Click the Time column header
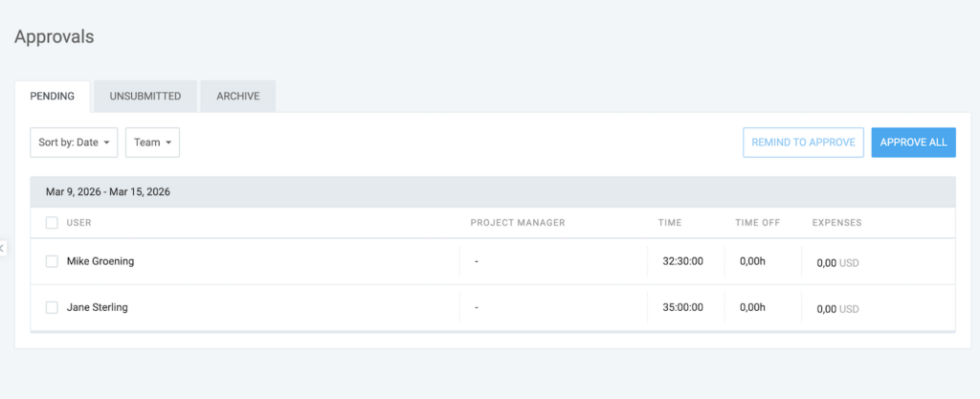Screen dimensions: 980x399 pos(670,223)
